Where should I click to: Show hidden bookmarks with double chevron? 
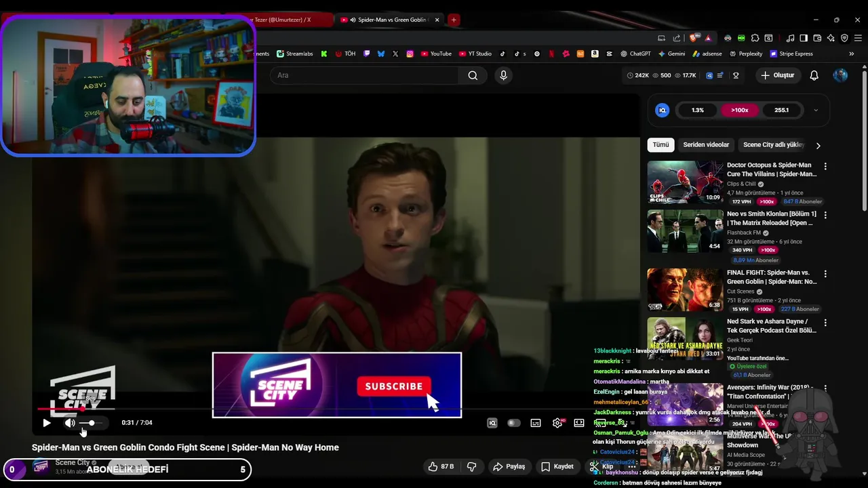[x=851, y=54]
